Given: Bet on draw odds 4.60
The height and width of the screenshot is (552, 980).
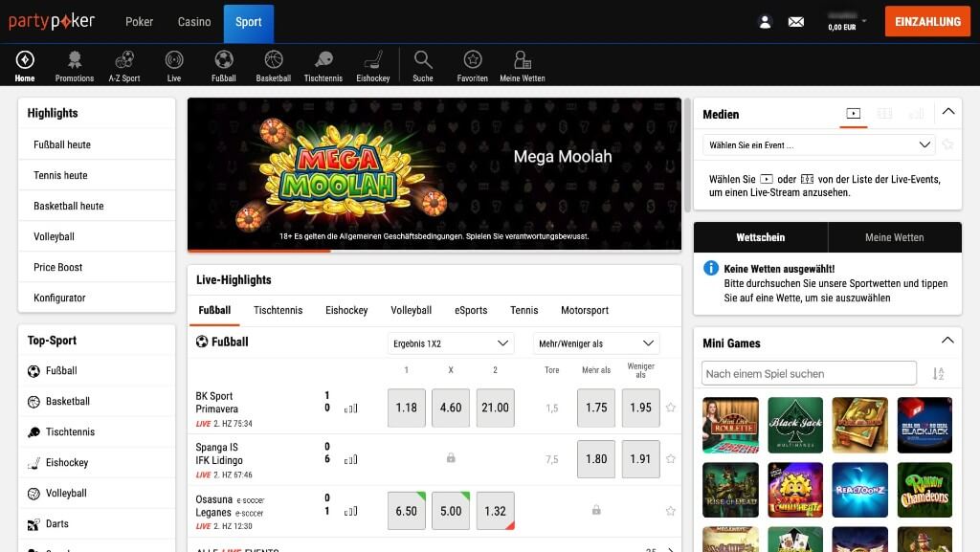Looking at the screenshot, I should pyautogui.click(x=451, y=408).
